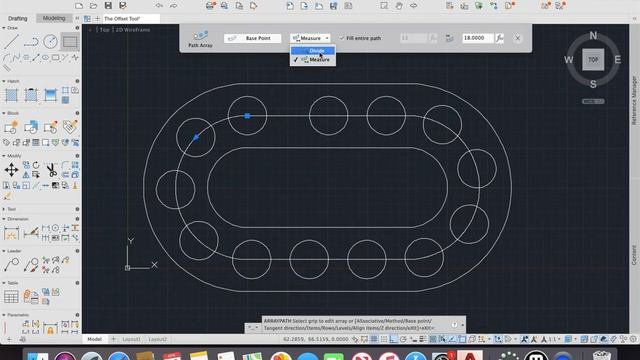640x360 pixels.
Task: Toggle polar tracking in status bar
Action: [x=403, y=339]
